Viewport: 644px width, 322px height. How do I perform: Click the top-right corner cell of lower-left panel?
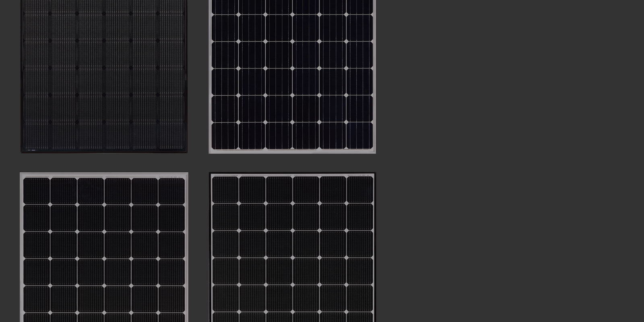171,191
